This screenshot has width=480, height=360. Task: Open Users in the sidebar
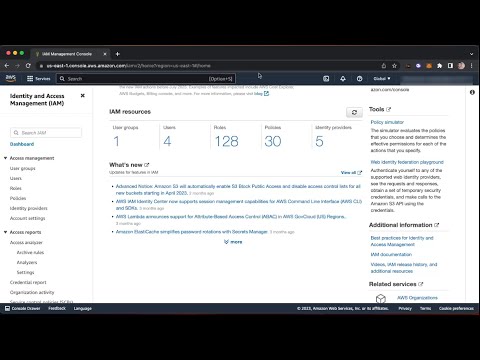[16, 178]
